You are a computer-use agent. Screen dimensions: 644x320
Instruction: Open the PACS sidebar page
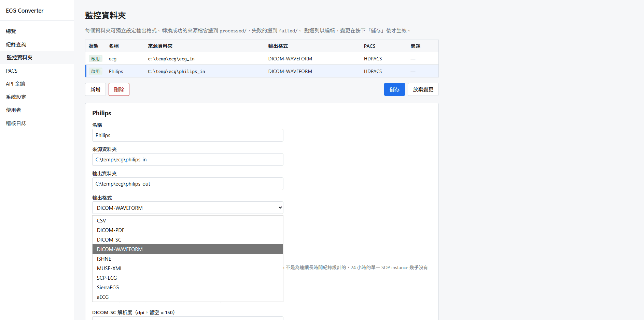pyautogui.click(x=12, y=71)
